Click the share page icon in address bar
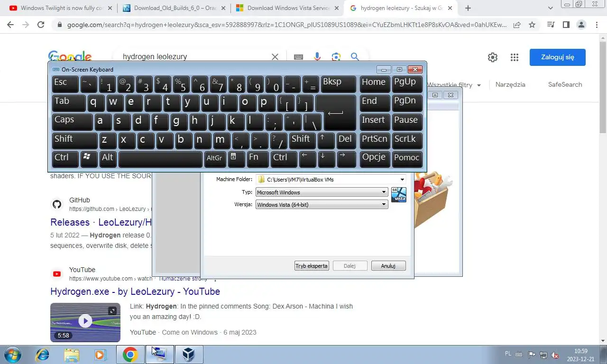The height and width of the screenshot is (364, 607). [x=517, y=25]
